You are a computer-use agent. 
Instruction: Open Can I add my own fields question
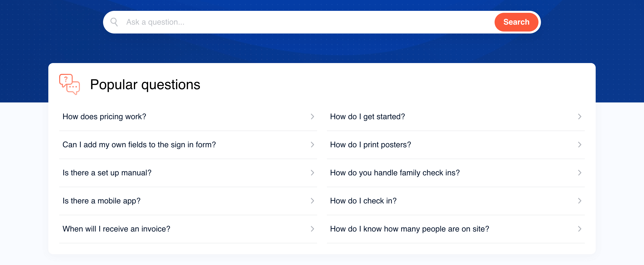[x=188, y=145]
